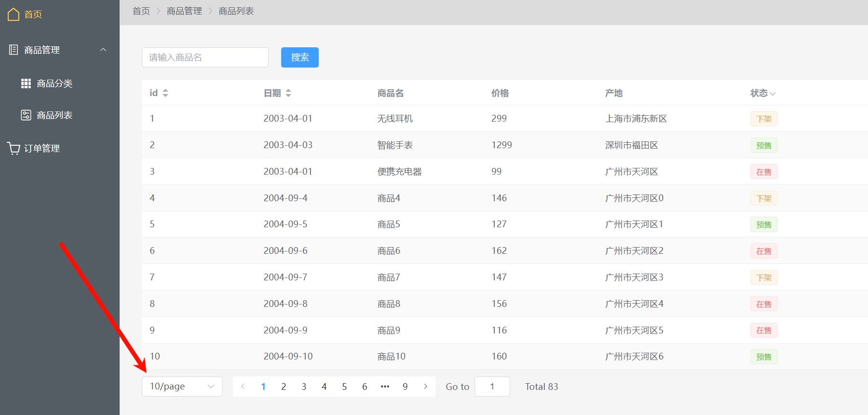Click the price cell 162
The height and width of the screenshot is (415, 868).
click(x=499, y=250)
